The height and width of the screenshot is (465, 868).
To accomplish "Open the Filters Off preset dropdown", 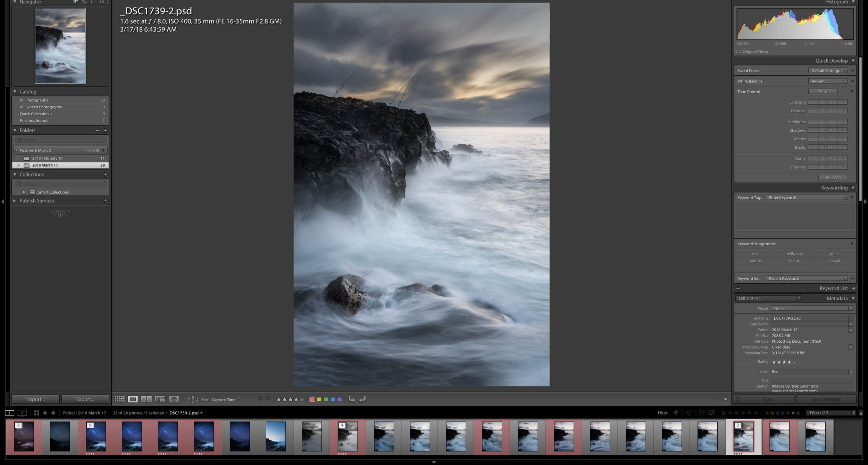I will (x=831, y=413).
